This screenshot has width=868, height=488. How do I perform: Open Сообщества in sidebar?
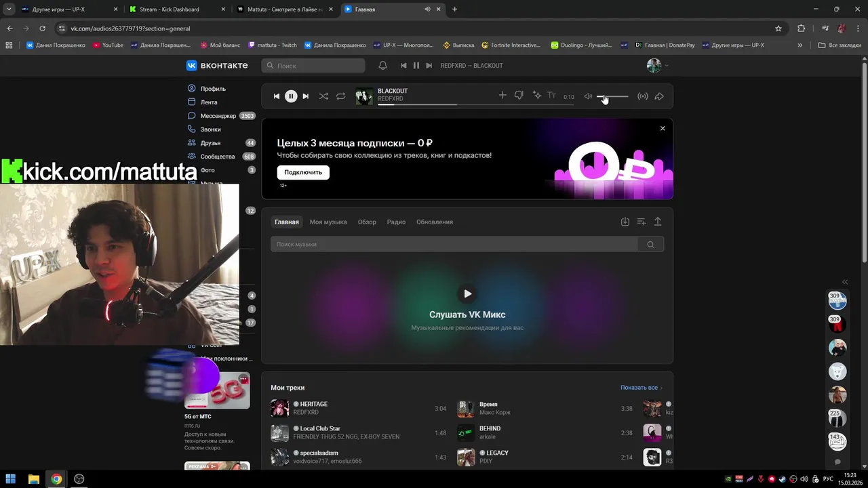click(x=217, y=157)
